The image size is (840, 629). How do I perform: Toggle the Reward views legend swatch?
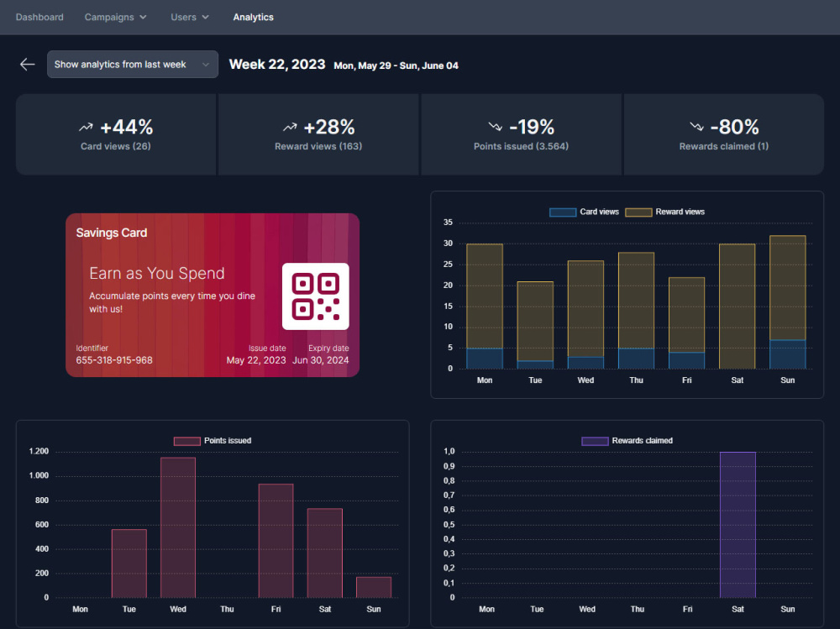point(638,212)
